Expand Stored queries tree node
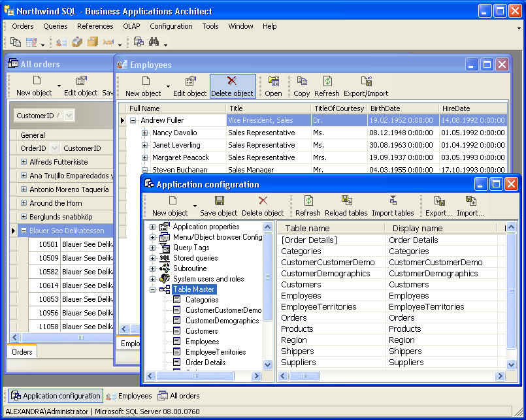 152,258
